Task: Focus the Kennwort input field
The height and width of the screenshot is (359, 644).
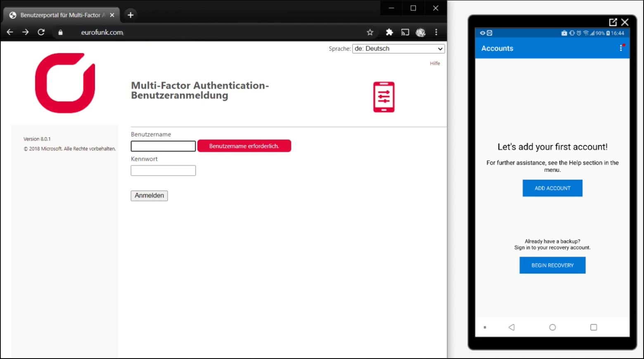Action: pyautogui.click(x=163, y=171)
